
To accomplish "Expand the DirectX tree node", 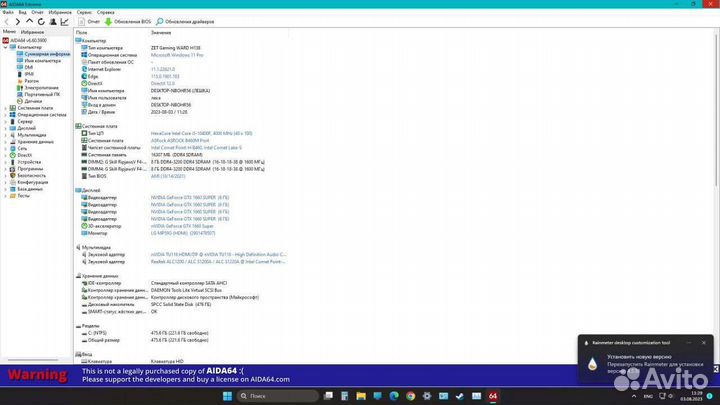I will tap(6, 155).
